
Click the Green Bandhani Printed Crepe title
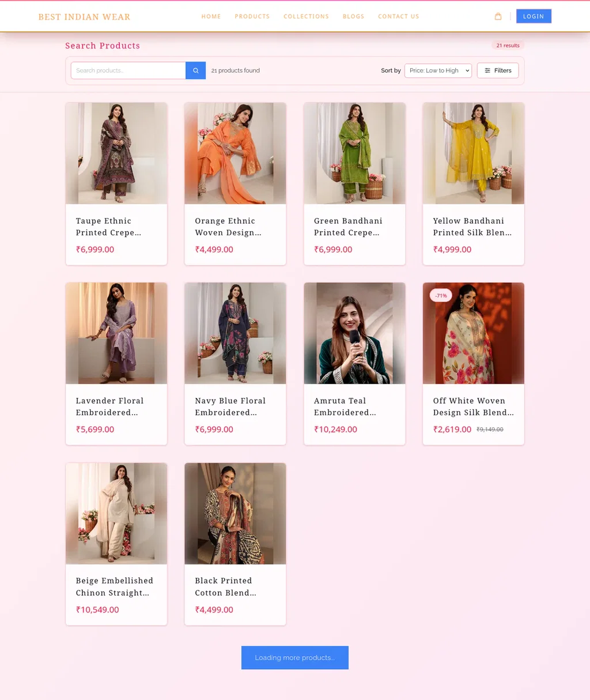tap(348, 227)
